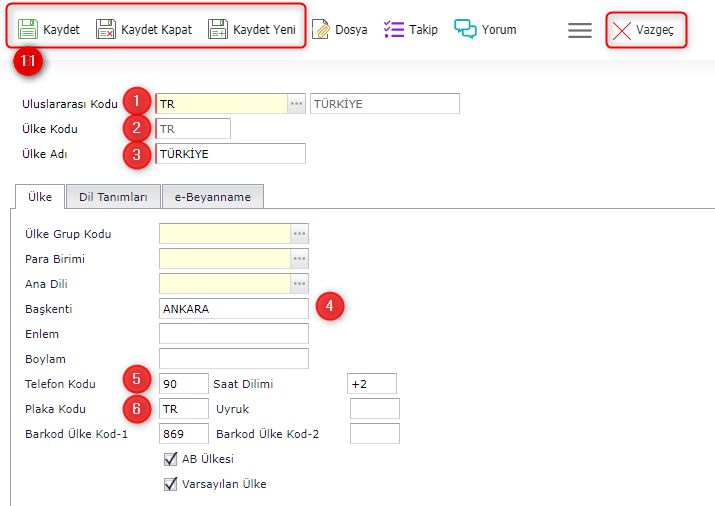The image size is (715, 506).
Task: Focus the Ülke Adı text field
Action: (230, 154)
